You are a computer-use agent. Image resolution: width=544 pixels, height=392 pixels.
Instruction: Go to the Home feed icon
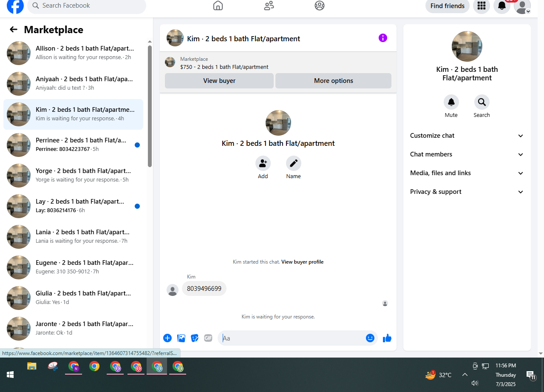[218, 6]
